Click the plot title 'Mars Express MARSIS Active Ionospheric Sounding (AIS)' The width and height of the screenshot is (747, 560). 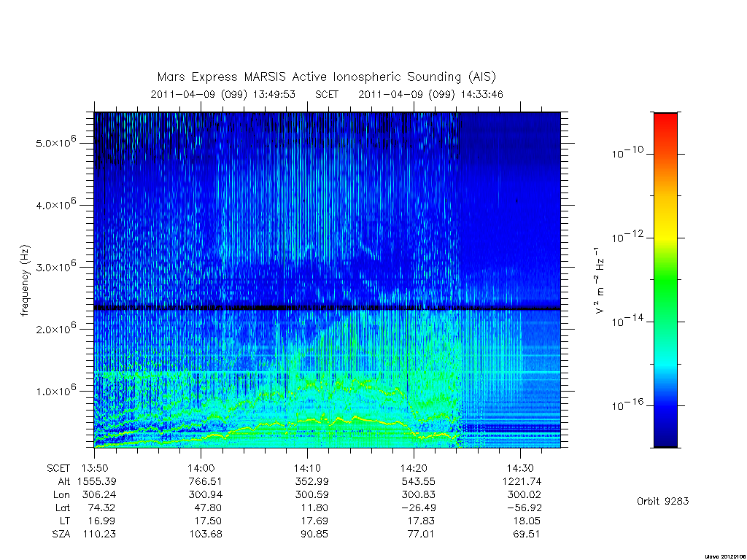coord(327,77)
